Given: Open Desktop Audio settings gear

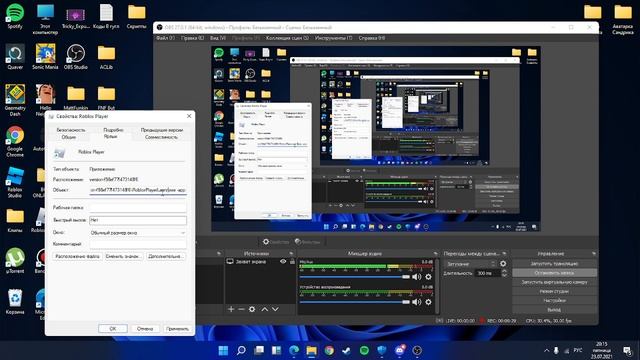Looking at the screenshot, I should coord(428,302).
